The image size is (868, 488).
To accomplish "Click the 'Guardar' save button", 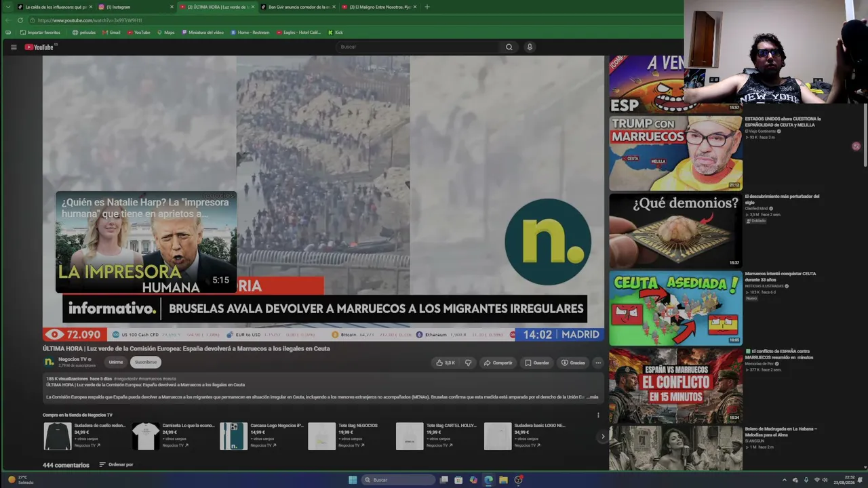I will coord(537,363).
